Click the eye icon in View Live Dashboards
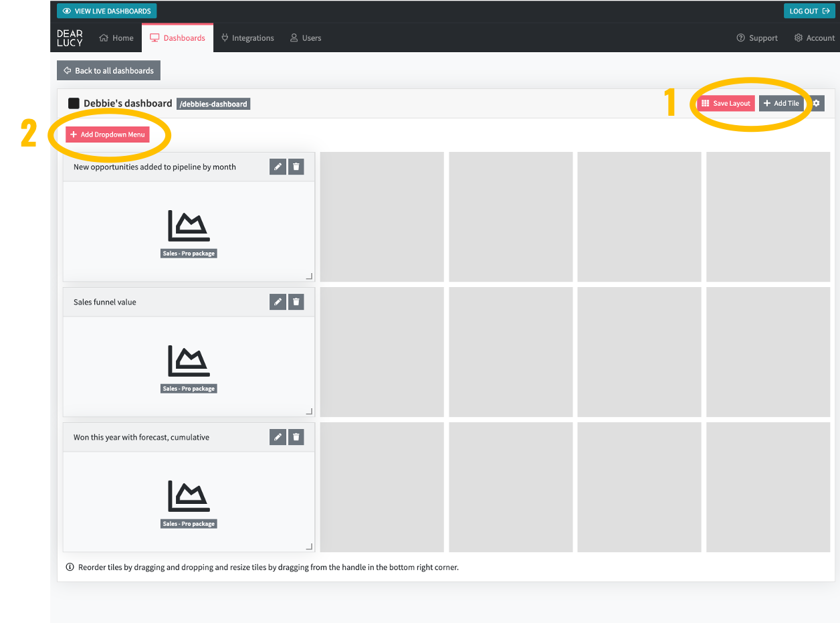Screen dimensions: 840x623 (67, 11)
